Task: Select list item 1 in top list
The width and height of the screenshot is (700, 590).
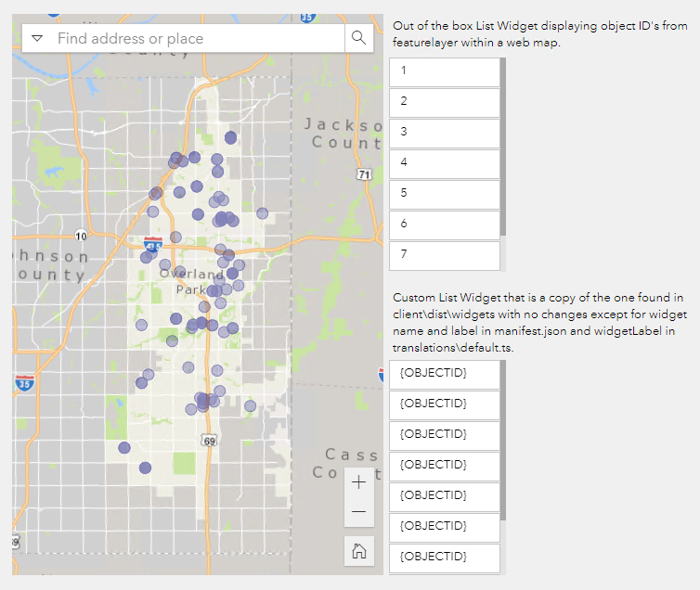Action: (444, 71)
